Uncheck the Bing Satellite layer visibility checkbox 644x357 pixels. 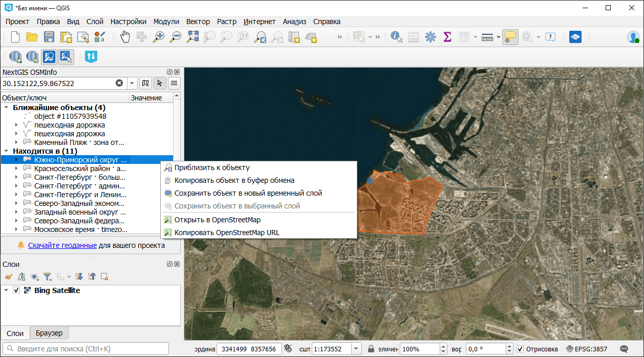pos(16,290)
